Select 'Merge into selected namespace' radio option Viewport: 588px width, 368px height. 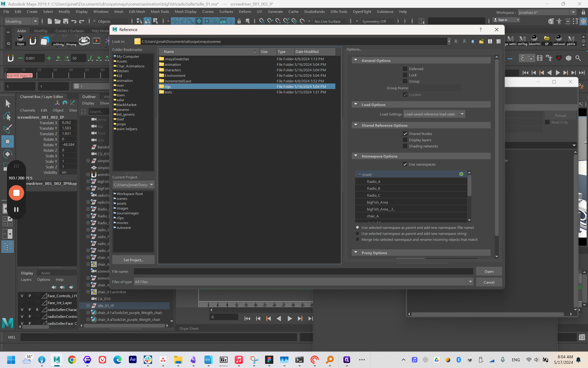pyautogui.click(x=357, y=239)
